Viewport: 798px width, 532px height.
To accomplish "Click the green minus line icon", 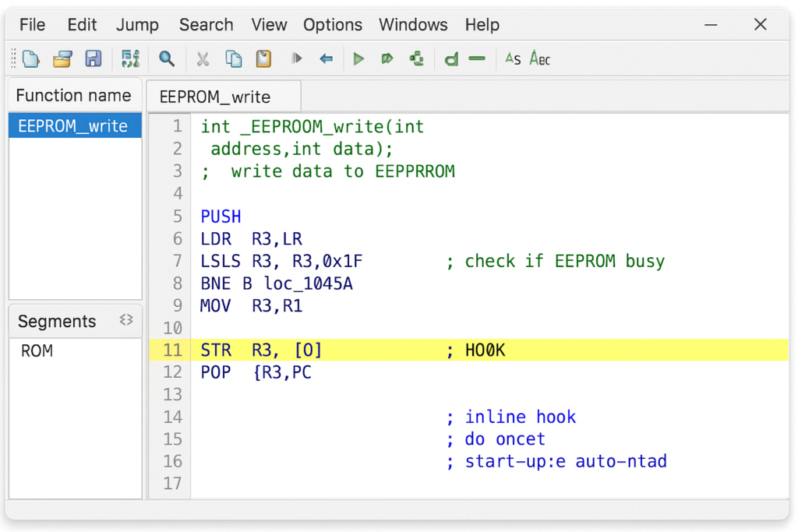I will [x=477, y=59].
